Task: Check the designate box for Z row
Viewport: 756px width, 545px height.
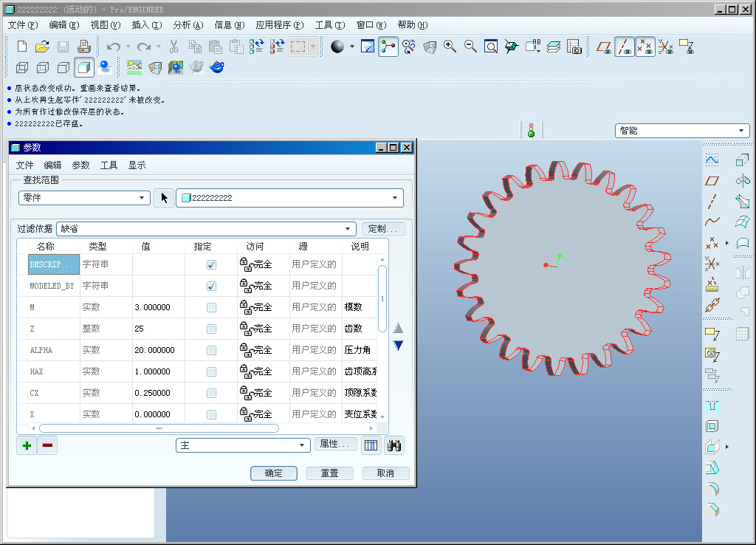Action: 211,329
